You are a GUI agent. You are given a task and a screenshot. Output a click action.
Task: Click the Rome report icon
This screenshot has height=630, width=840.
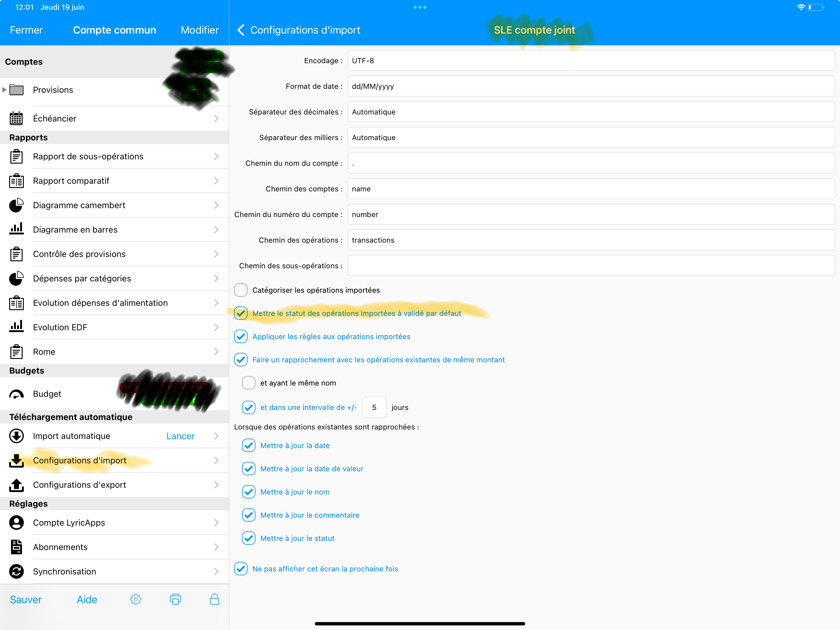coord(16,352)
